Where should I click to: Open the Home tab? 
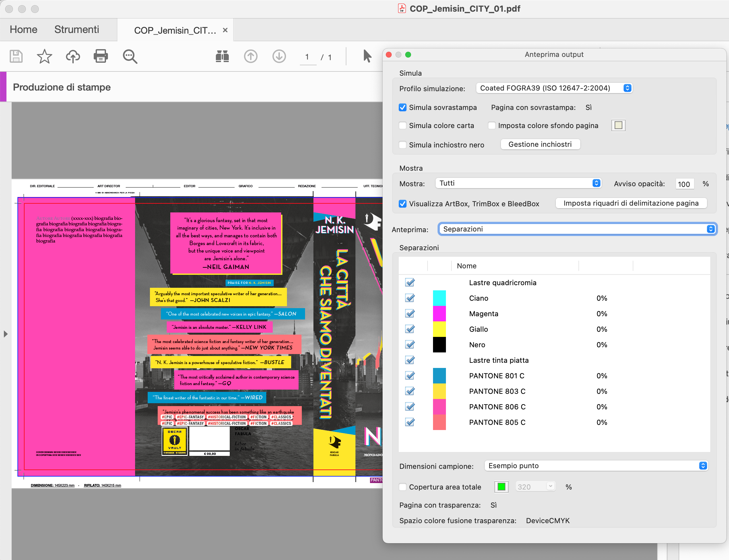[23, 29]
